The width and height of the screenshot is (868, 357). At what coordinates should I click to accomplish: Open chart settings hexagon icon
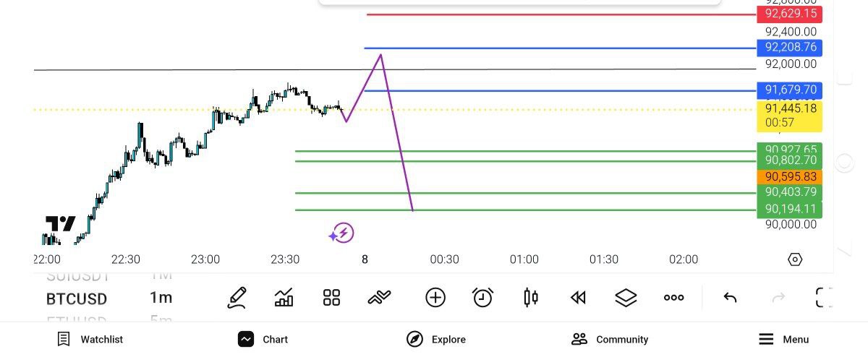(x=795, y=259)
